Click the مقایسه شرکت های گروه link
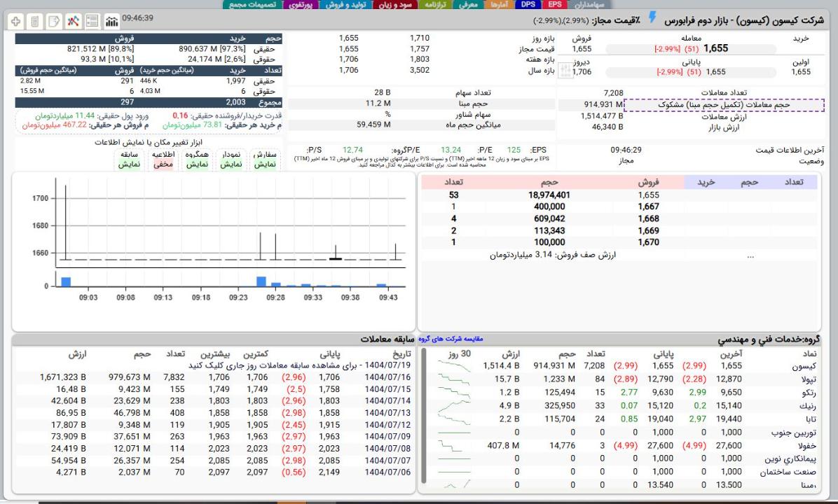Screen dimensions: 838x504 (451, 339)
